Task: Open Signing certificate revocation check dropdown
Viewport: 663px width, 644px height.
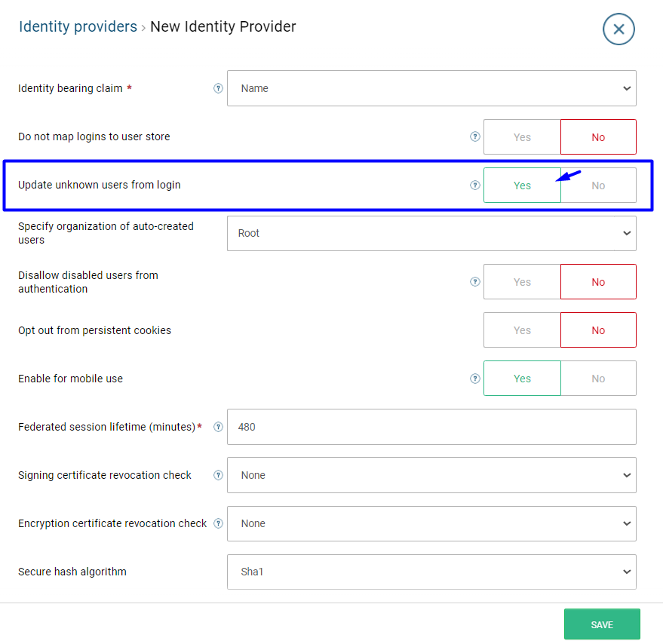Action: [431, 475]
